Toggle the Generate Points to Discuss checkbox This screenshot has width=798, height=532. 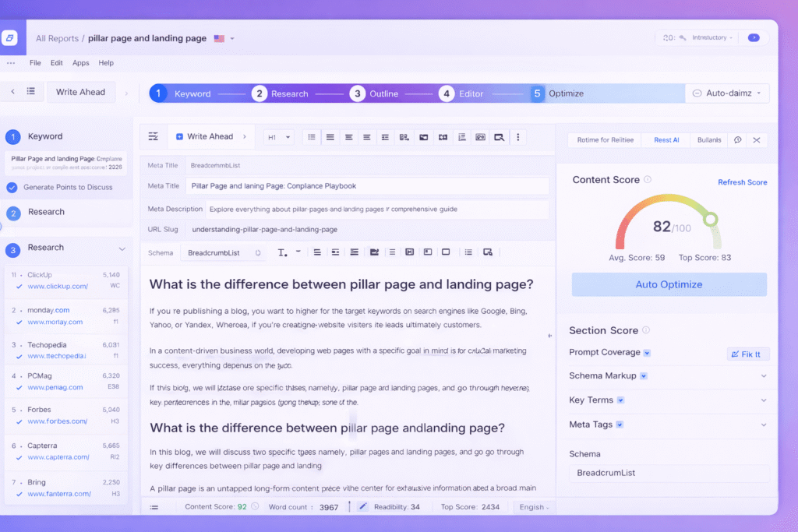click(12, 187)
